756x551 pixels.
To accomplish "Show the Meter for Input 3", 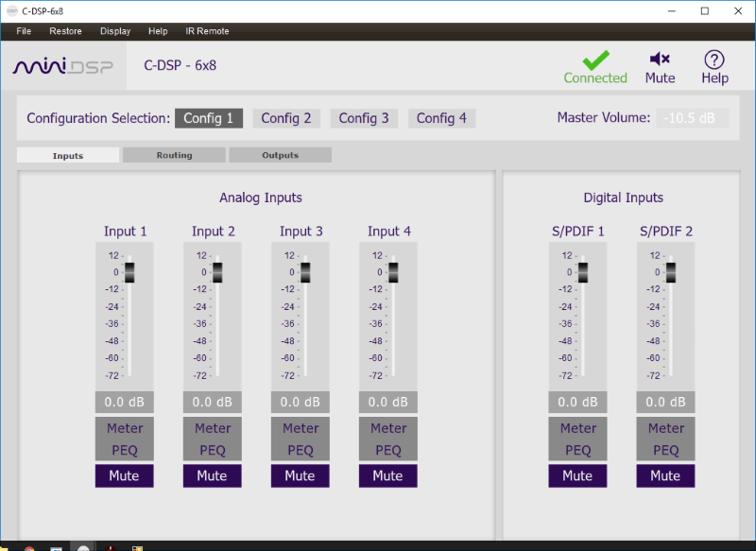I will pyautogui.click(x=300, y=428).
